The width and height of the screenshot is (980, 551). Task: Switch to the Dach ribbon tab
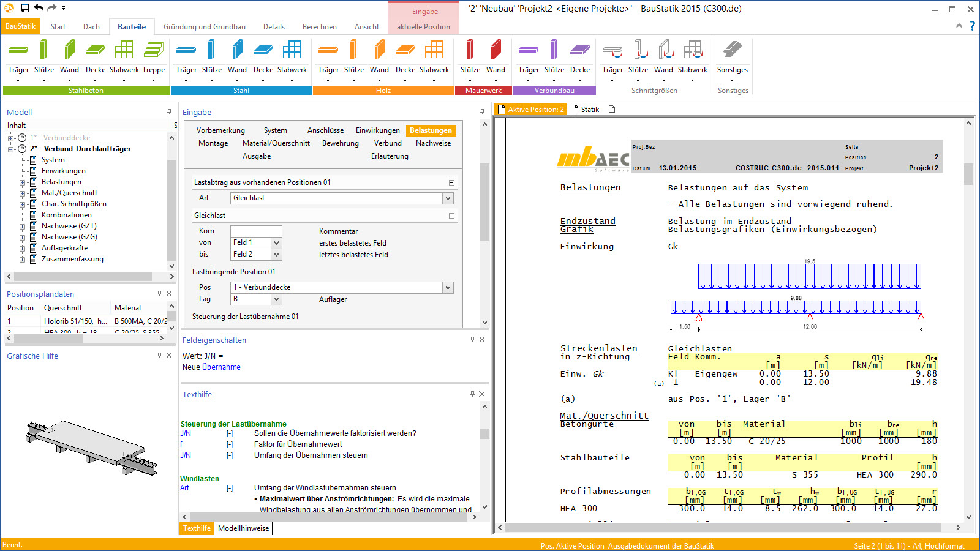(91, 26)
